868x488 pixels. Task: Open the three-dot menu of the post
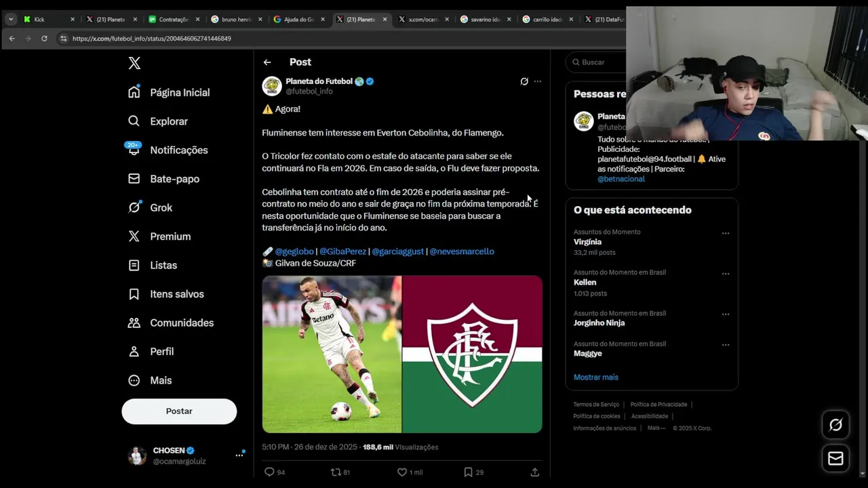coord(538,81)
